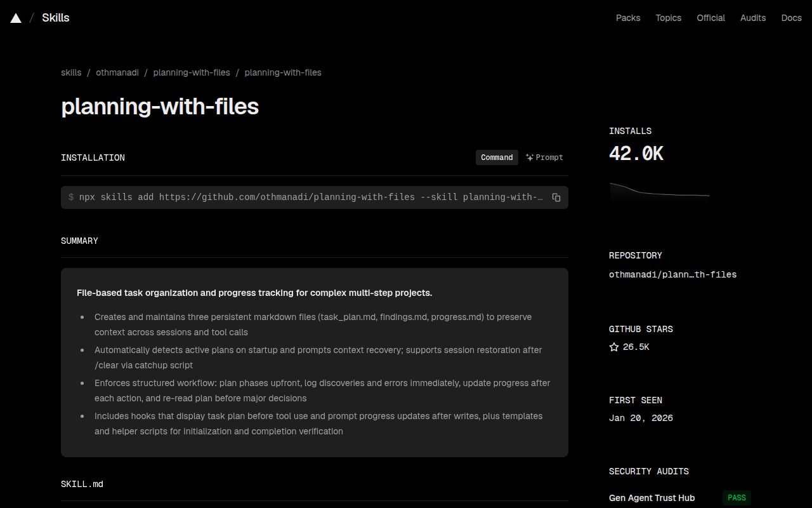Screen dimensions: 812x508
Task: Click the GITHUB STARS label
Action: click(641, 329)
